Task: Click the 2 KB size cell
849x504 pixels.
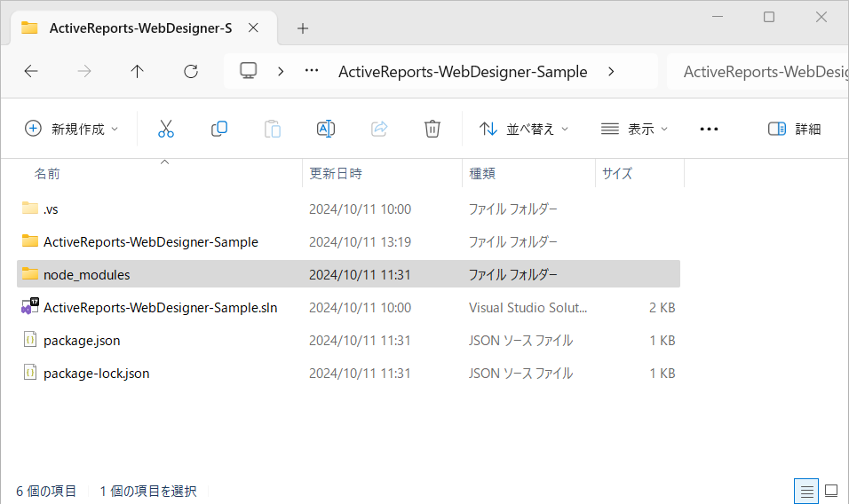Action: [x=663, y=308]
